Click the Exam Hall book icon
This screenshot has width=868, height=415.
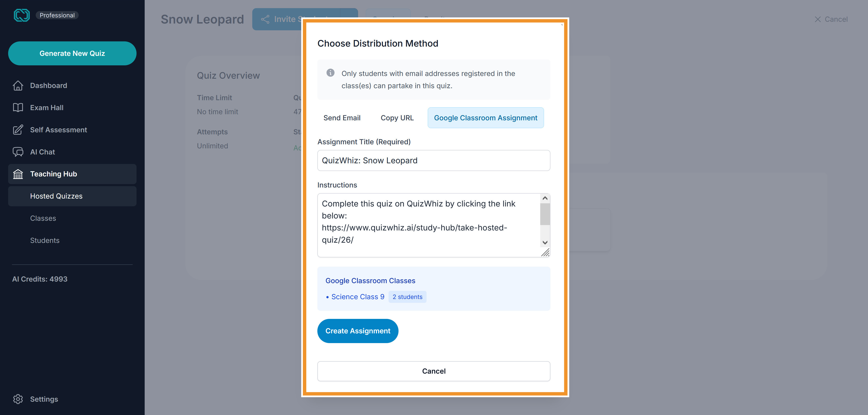click(18, 108)
